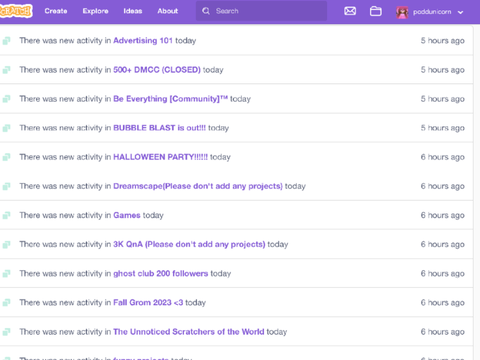Image resolution: width=480 pixels, height=360 pixels.
Task: Click the search magnifier icon
Action: tap(206, 11)
